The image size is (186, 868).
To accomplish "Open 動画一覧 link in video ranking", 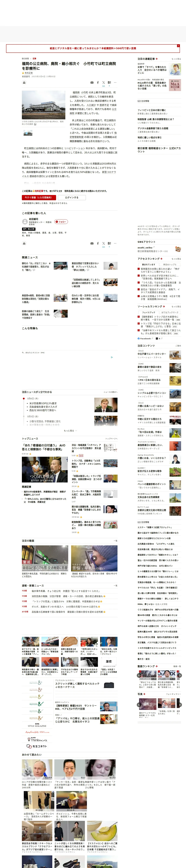I will point(177,666).
